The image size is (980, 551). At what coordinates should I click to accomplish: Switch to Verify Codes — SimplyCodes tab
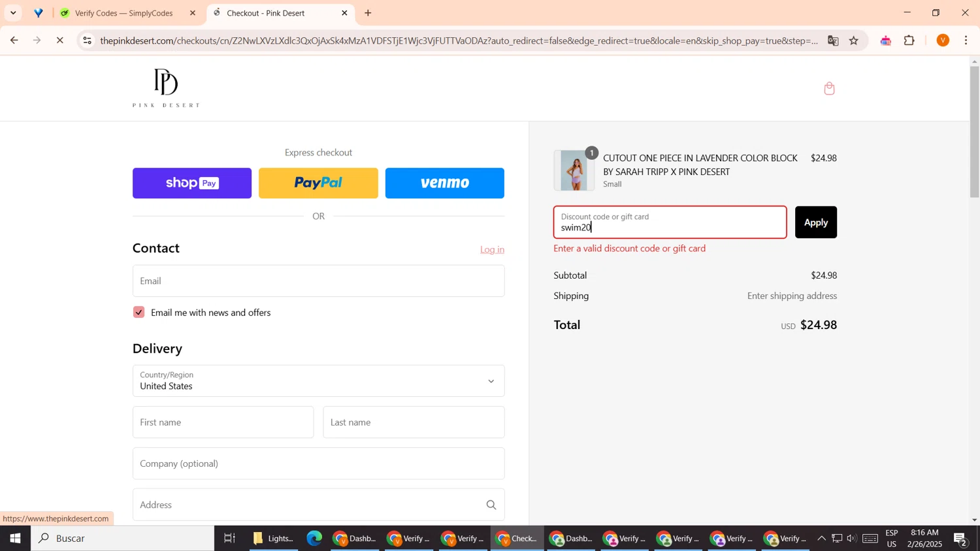123,13
